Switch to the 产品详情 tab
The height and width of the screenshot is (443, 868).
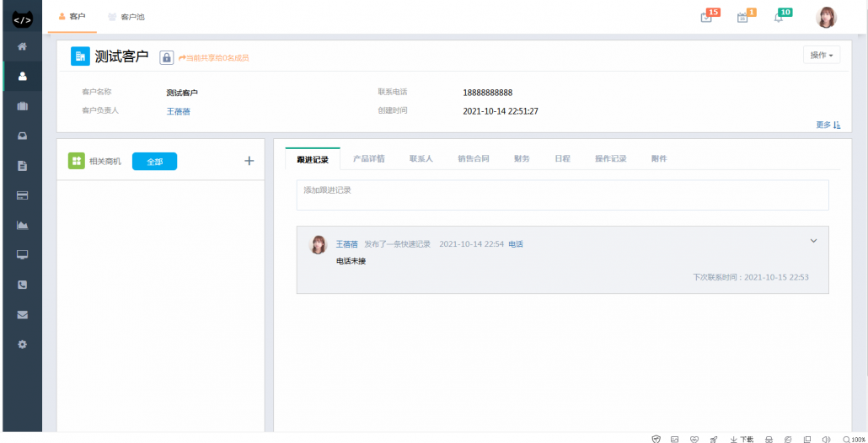[368, 158]
